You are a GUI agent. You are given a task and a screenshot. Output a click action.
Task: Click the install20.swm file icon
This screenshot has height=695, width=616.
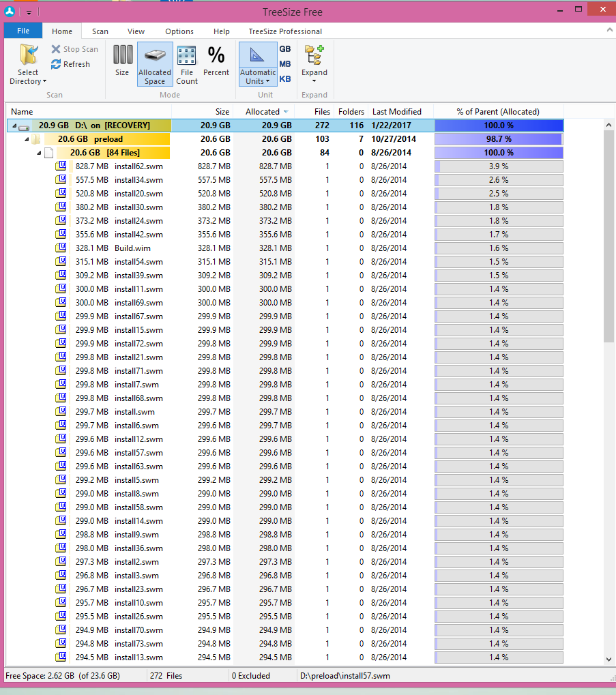61,194
